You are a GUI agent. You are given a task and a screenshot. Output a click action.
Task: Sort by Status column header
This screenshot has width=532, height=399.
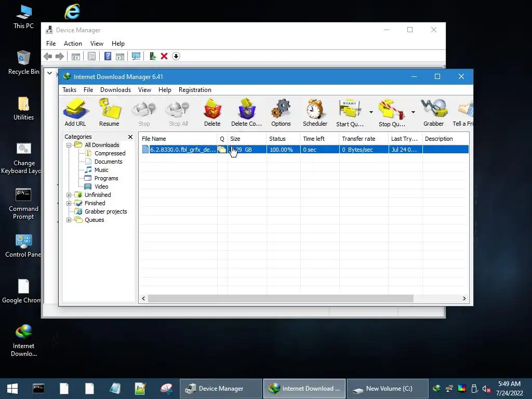283,139
